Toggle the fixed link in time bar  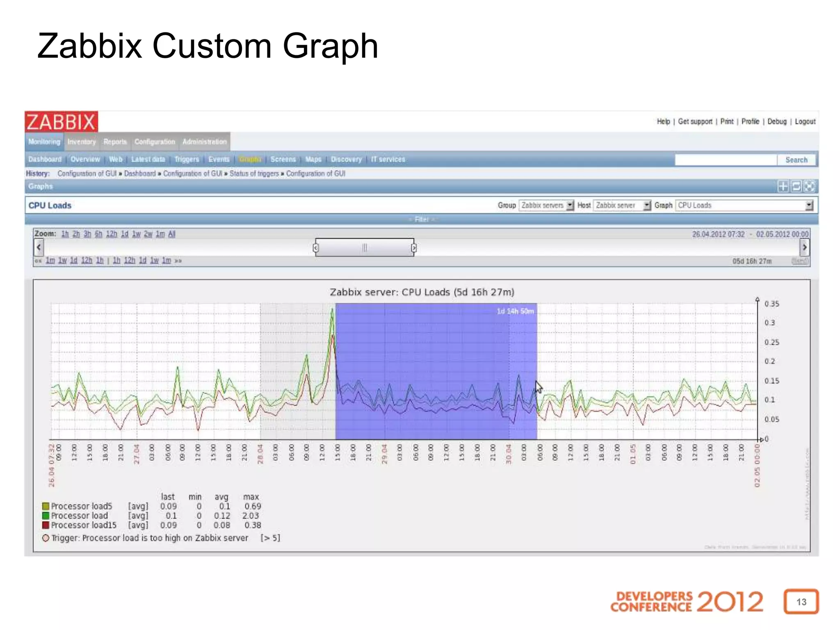[x=800, y=261]
